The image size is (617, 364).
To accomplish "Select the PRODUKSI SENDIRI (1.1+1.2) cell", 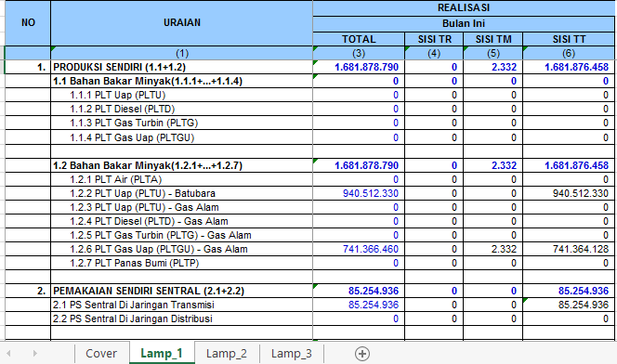I will 182,67.
